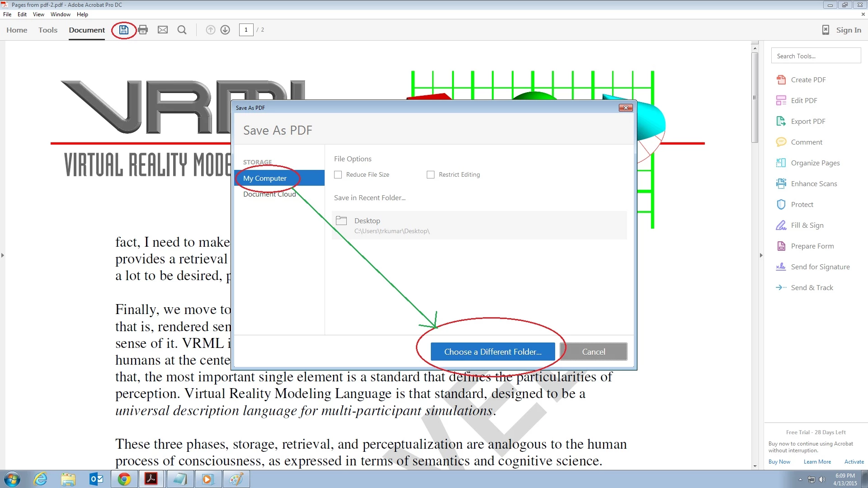
Task: Check the Restrict Editing option
Action: pos(430,174)
